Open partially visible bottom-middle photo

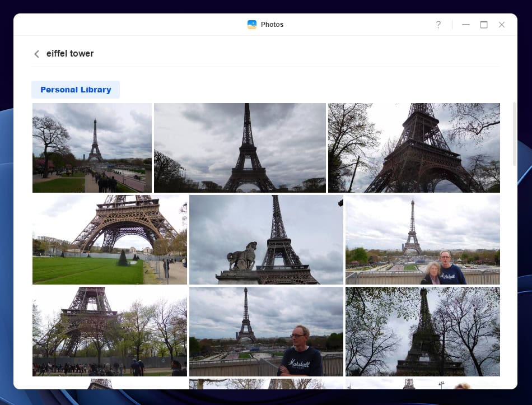pyautogui.click(x=266, y=384)
